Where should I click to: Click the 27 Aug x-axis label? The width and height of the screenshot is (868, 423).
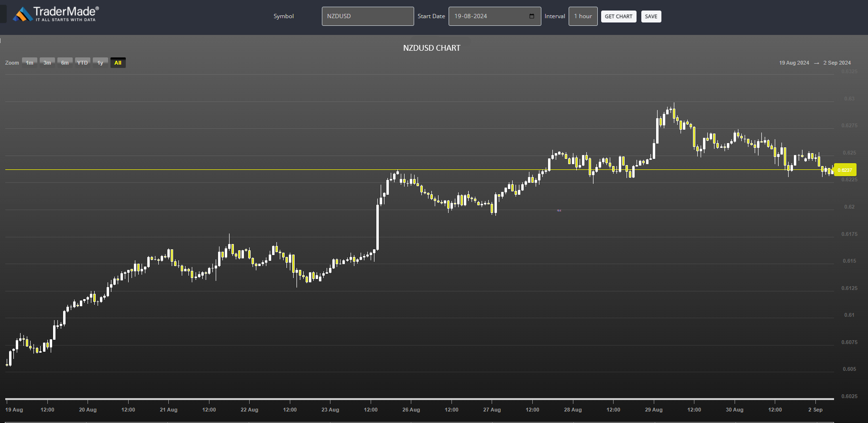(492, 410)
